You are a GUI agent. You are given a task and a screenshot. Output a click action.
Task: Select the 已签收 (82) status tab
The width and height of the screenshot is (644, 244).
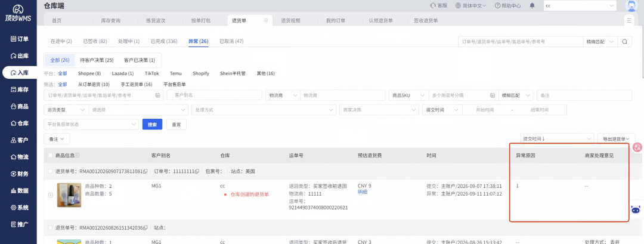(x=95, y=42)
